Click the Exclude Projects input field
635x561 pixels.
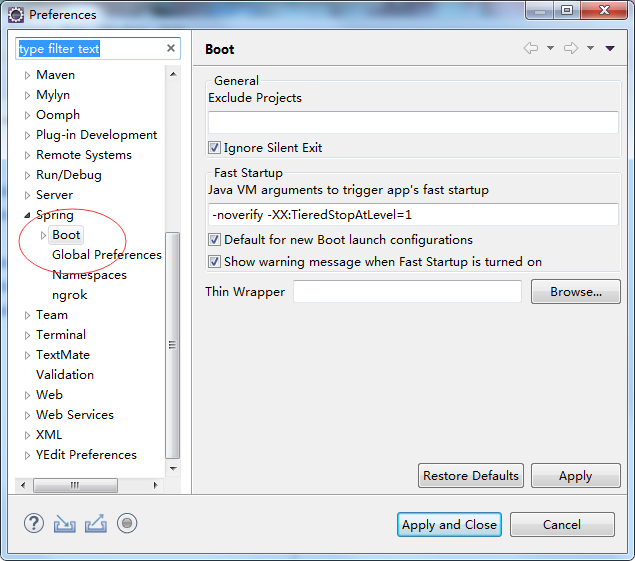(413, 122)
